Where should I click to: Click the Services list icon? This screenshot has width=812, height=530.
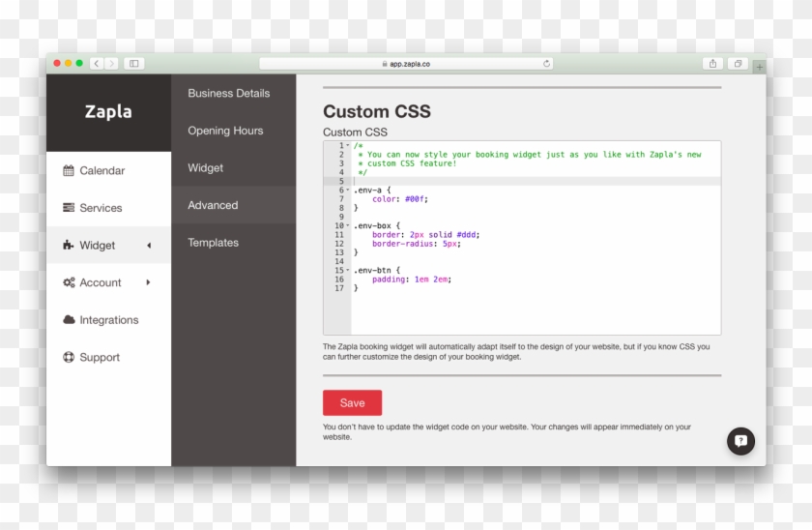69,208
